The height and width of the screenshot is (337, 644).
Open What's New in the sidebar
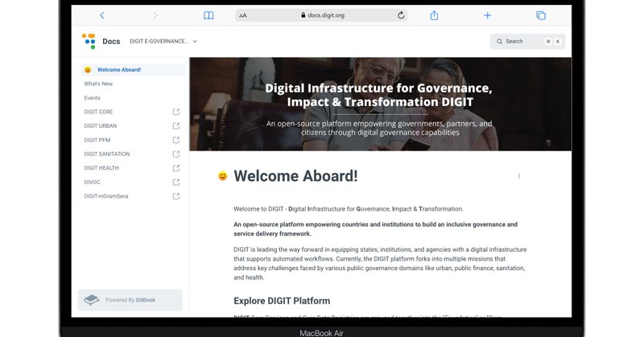98,84
